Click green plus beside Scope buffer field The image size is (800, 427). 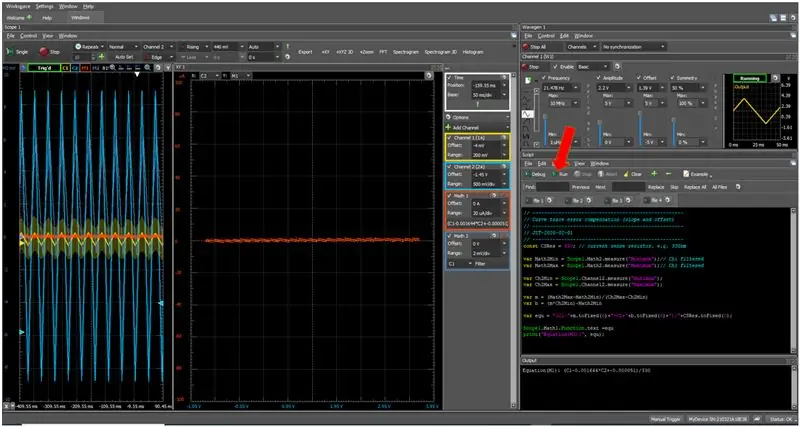[102, 57]
